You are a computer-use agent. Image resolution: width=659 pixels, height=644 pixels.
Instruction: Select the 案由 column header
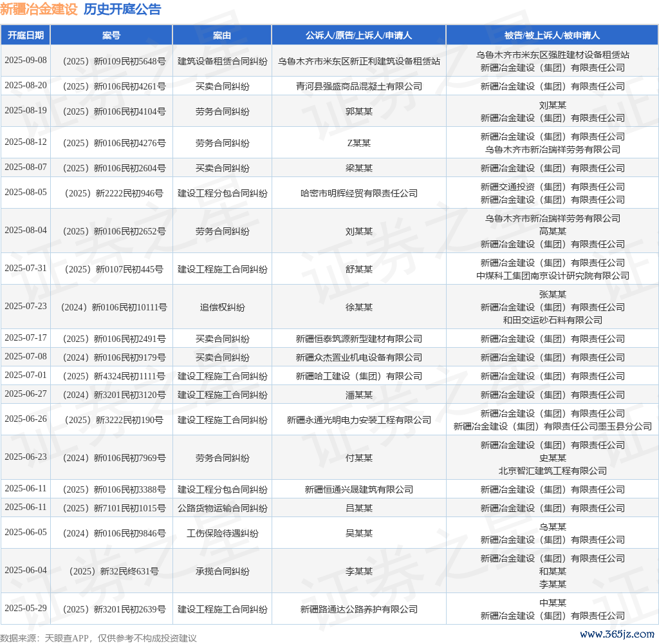pos(222,35)
